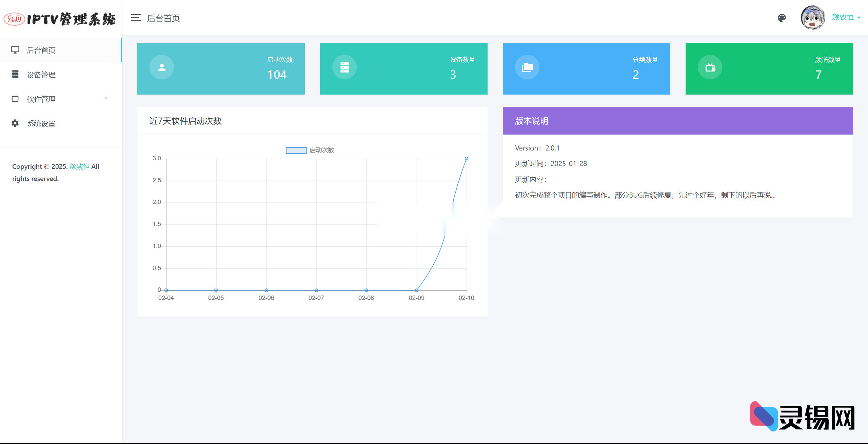Image resolution: width=868 pixels, height=444 pixels.
Task: Click the 设备管理 list icon
Action: click(x=15, y=75)
